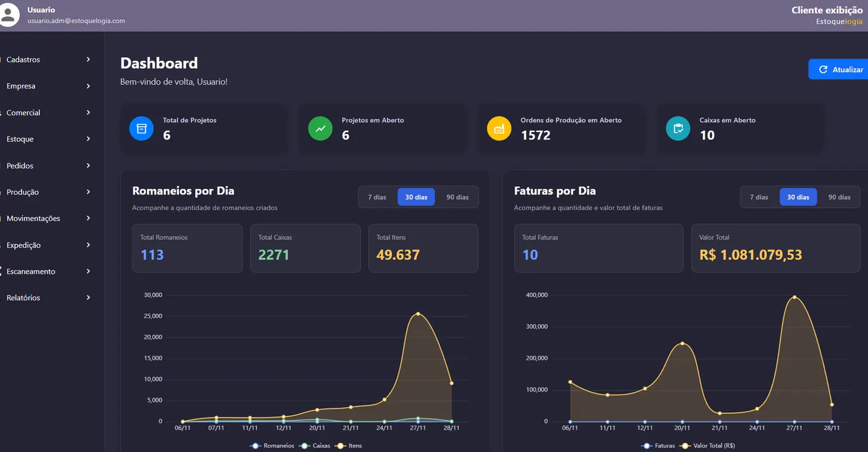Image resolution: width=868 pixels, height=452 pixels.
Task: Expand the Estoque sidebar menu
Action: pyautogui.click(x=48, y=139)
